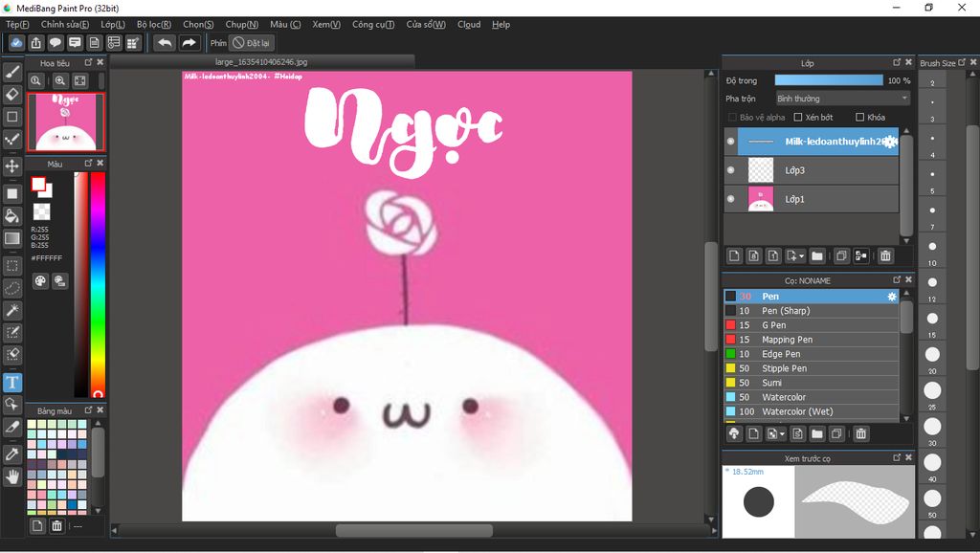Select the rectangular Selection tool

(x=11, y=266)
